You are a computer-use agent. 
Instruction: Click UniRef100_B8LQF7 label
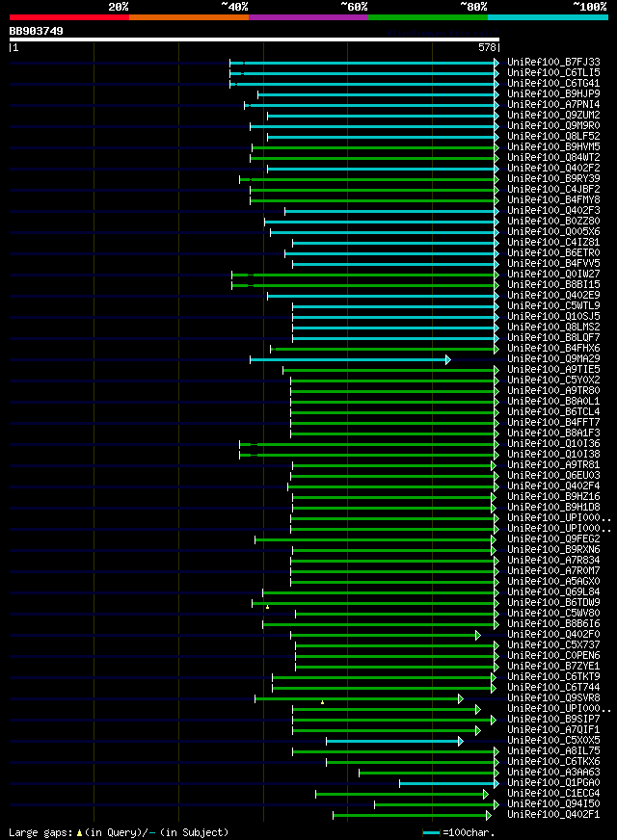[x=553, y=337]
